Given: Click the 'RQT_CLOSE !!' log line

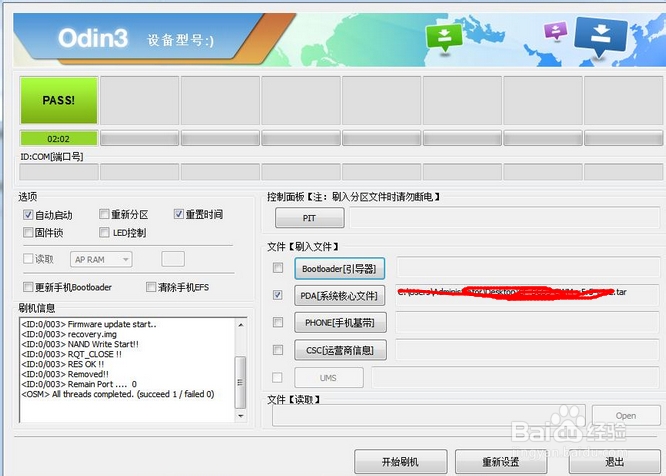Looking at the screenshot, I should click(71, 354).
